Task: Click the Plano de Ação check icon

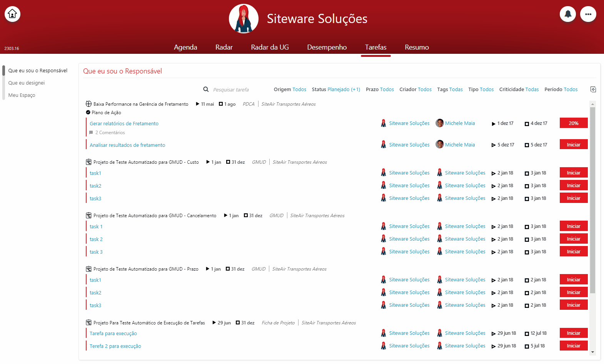Action: (88, 113)
